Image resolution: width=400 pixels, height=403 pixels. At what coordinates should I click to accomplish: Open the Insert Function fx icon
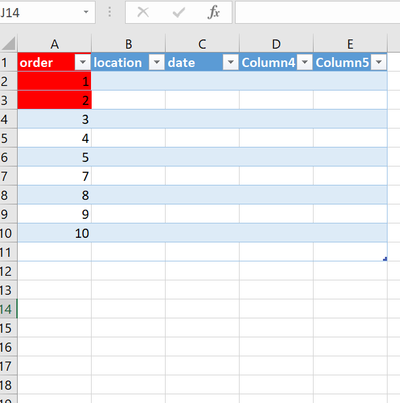[x=214, y=12]
